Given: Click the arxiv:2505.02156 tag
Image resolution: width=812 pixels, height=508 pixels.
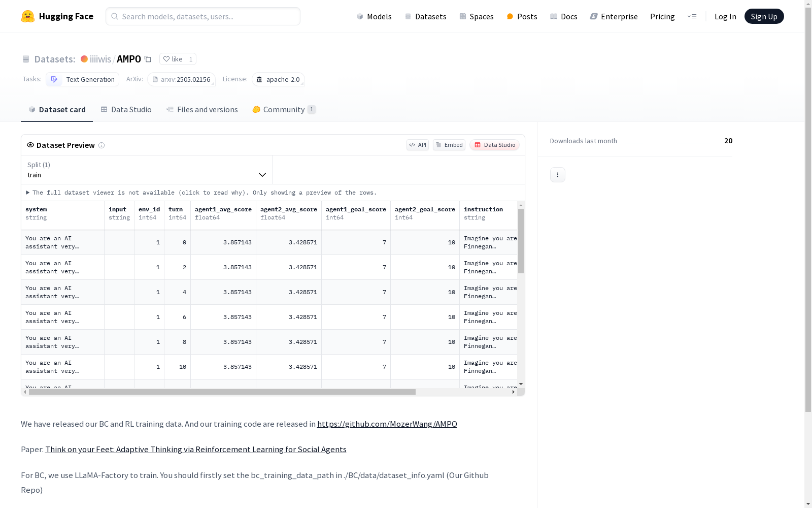Looking at the screenshot, I should 181,79.
